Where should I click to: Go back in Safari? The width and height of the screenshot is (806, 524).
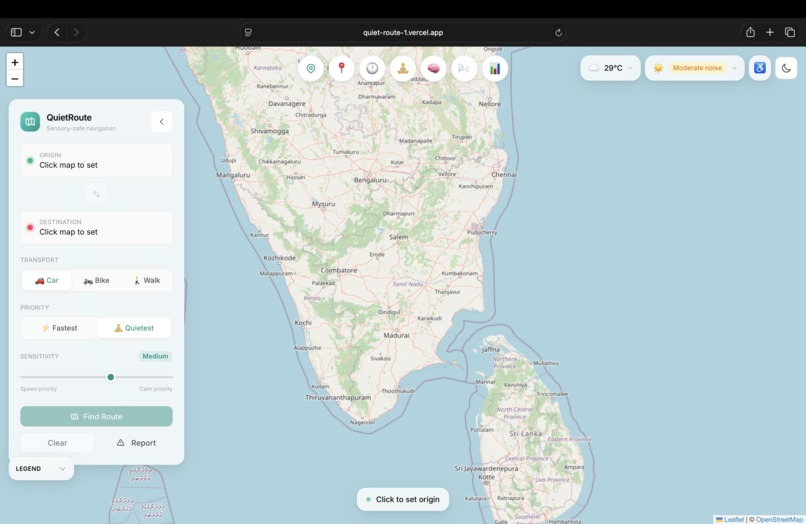[x=57, y=32]
